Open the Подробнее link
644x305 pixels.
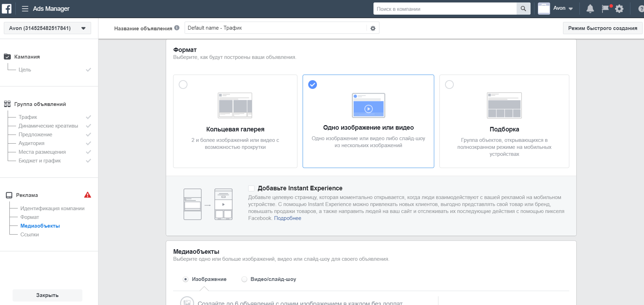pyautogui.click(x=288, y=218)
